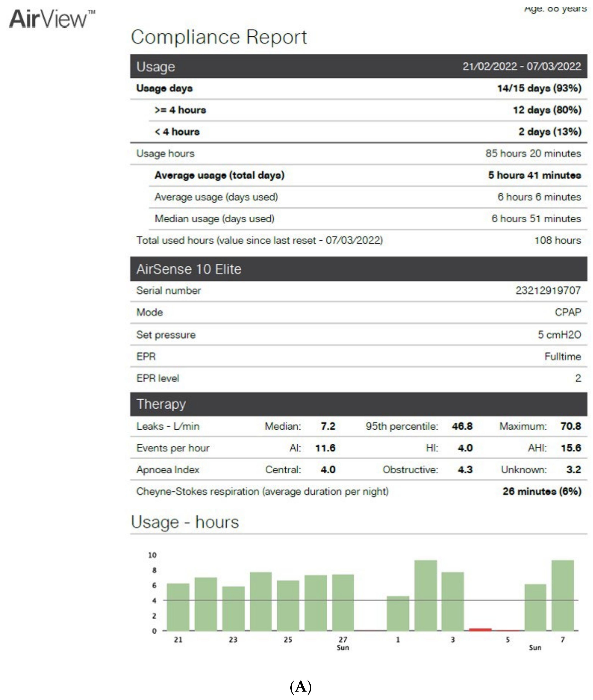Click the AHI value 15.6
The height and width of the screenshot is (700, 593).
point(571,448)
